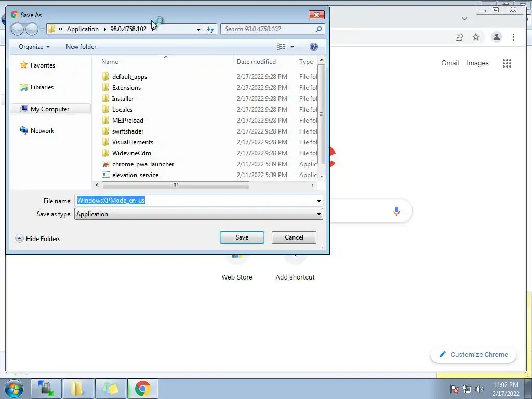Select Libraries in the navigation pane

(x=37, y=87)
